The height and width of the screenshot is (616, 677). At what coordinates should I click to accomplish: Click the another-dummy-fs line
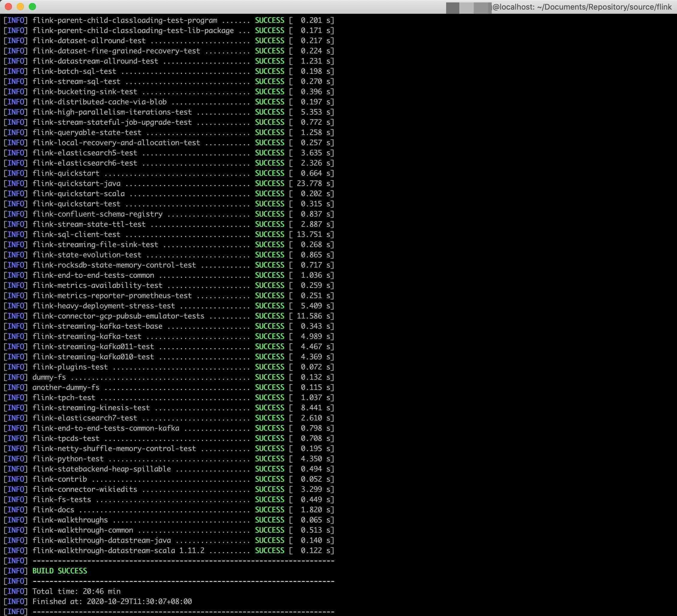[x=169, y=387]
